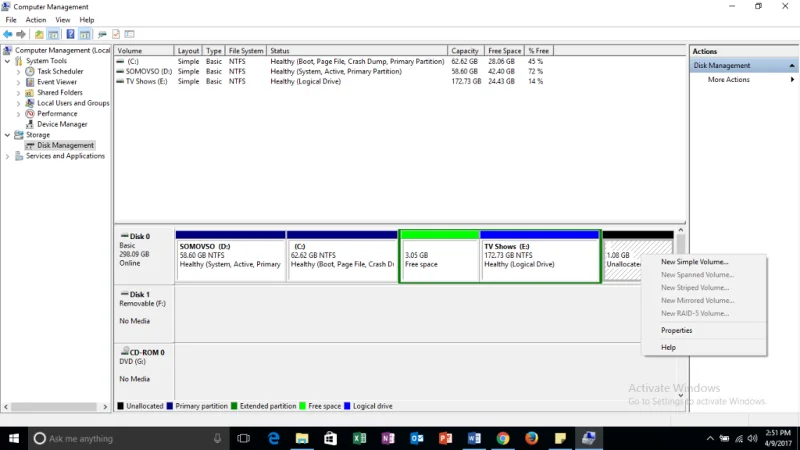
Task: Click the Up one level folder icon
Action: [x=39, y=34]
